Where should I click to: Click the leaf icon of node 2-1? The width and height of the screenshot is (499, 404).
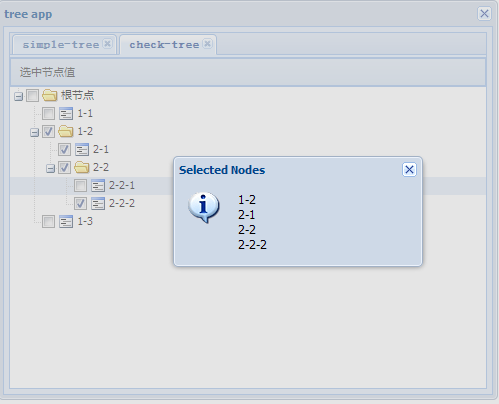tap(82, 150)
